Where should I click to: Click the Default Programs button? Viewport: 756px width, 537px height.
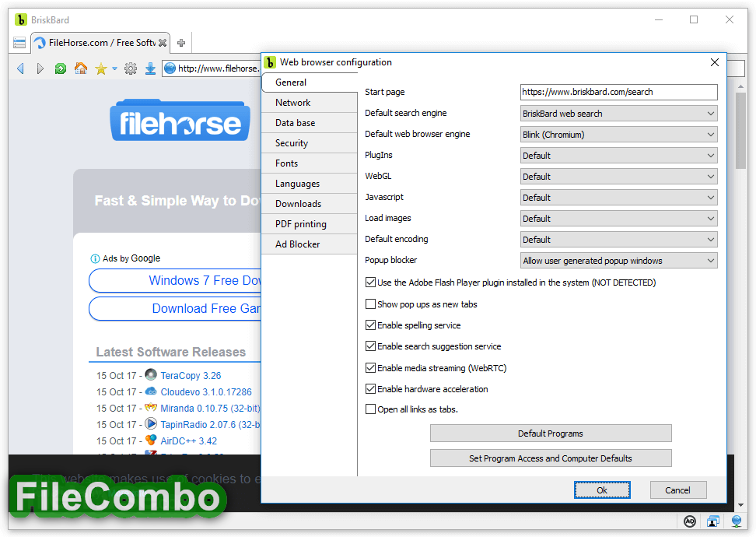[x=551, y=433]
